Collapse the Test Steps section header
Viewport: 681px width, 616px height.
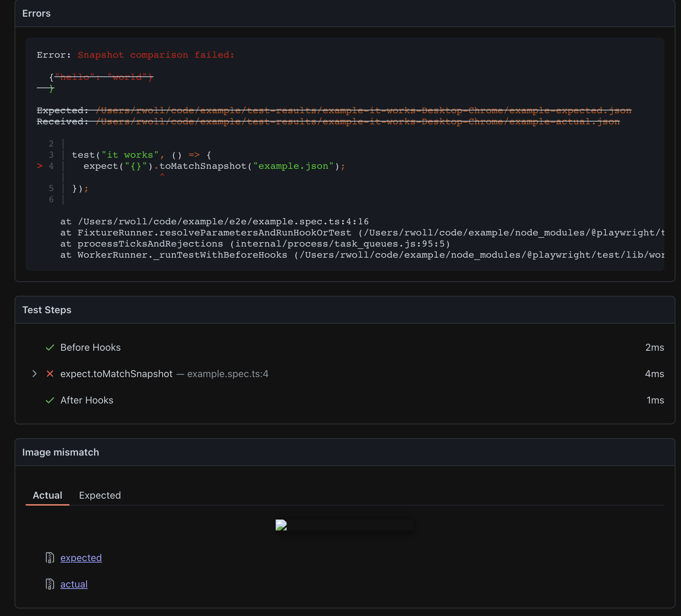point(47,310)
